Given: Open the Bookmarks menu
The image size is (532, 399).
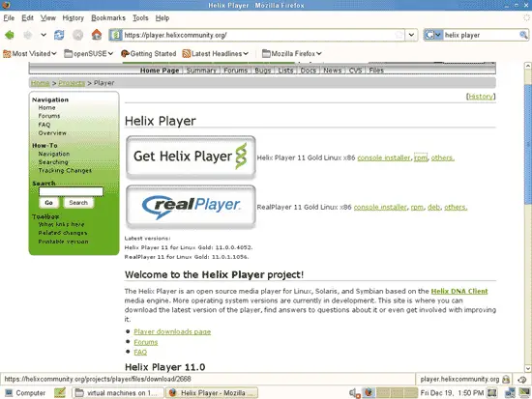Looking at the screenshot, I should 108,18.
